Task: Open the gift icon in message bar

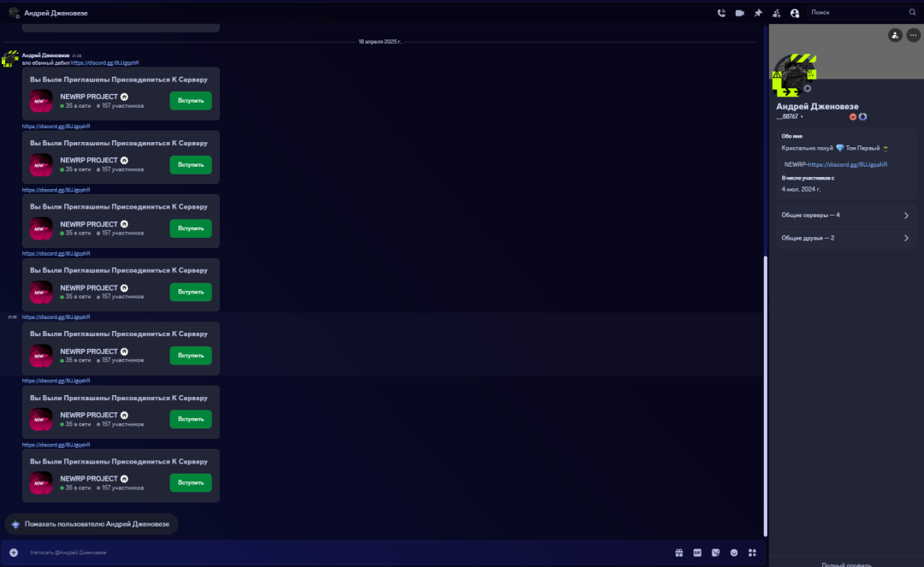Action: pyautogui.click(x=678, y=552)
